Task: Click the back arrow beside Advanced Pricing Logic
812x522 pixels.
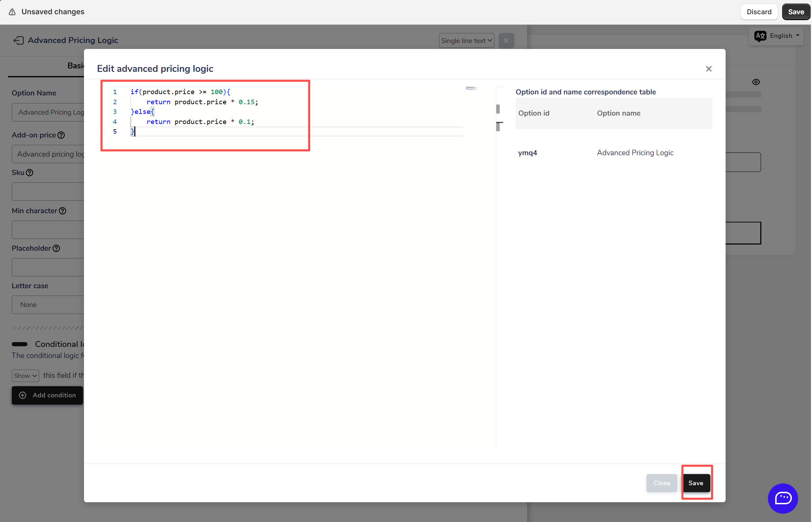Action: pos(18,41)
